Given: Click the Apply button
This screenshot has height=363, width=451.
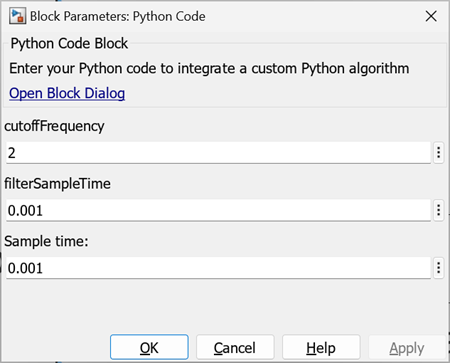Looking at the screenshot, I should [407, 348].
